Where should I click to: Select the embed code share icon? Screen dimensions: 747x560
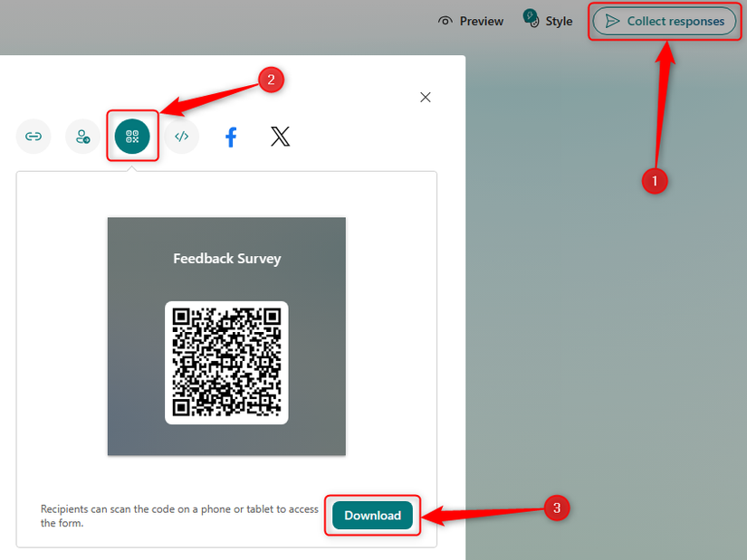[181, 137]
